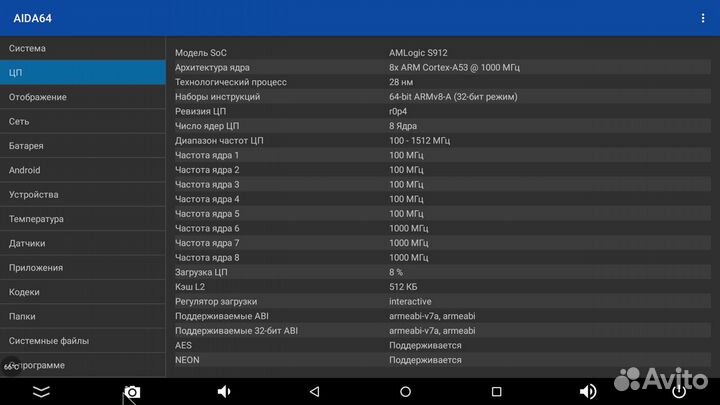Tap the Android home circle button
Image resolution: width=720 pixels, height=405 pixels.
(405, 392)
